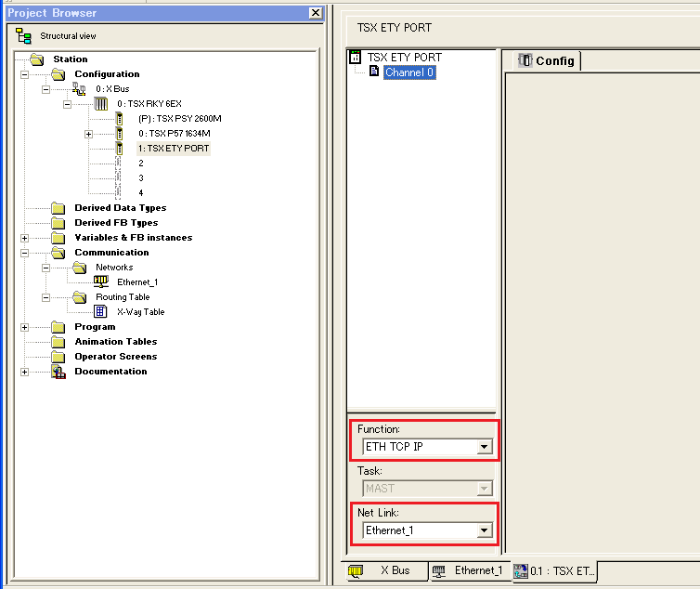Switch to the Ethernet_1 window tab
Screen dimensions: 700x589
469,570
